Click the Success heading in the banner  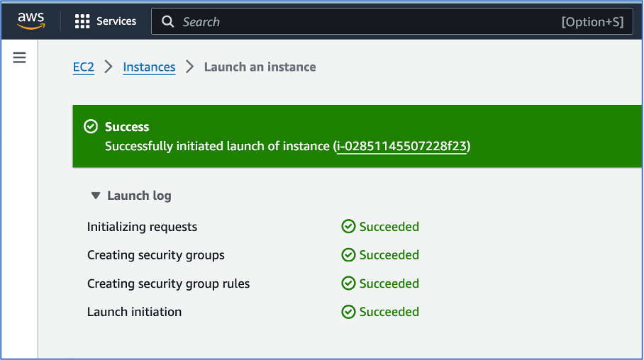pos(127,127)
